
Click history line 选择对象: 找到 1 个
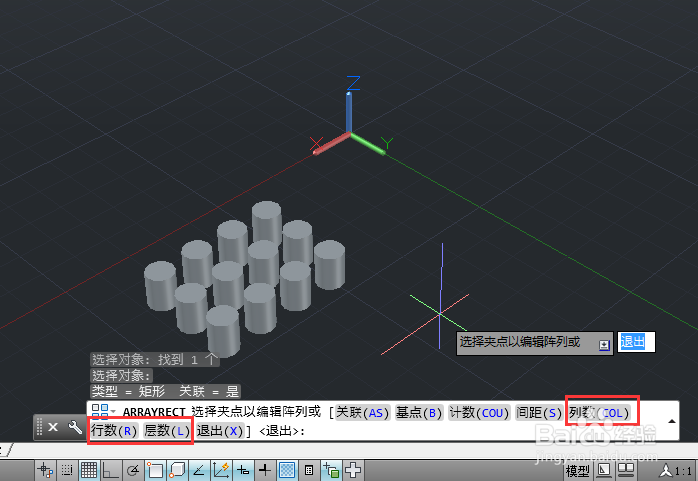[154, 359]
